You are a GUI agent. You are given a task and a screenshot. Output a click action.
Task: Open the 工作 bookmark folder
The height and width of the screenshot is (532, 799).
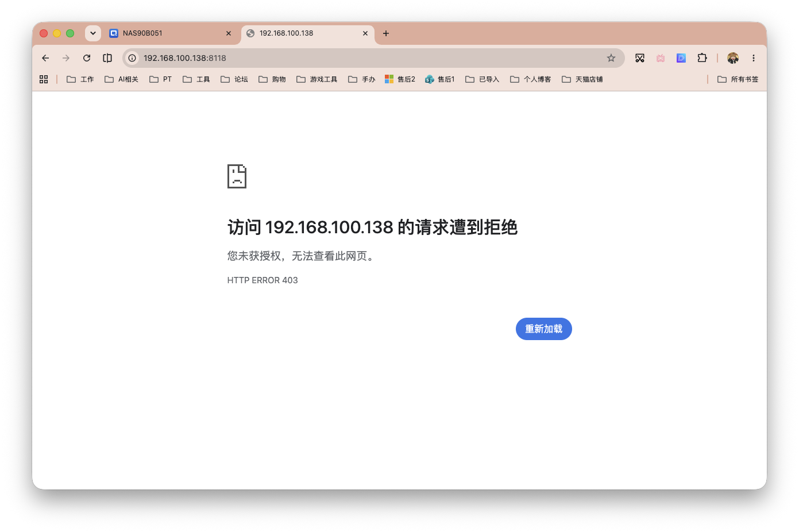(80, 79)
